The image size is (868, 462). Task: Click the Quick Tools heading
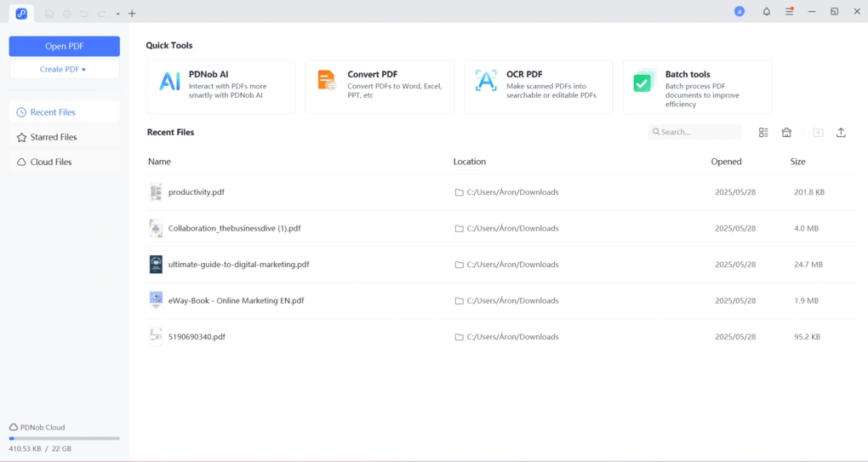point(169,45)
